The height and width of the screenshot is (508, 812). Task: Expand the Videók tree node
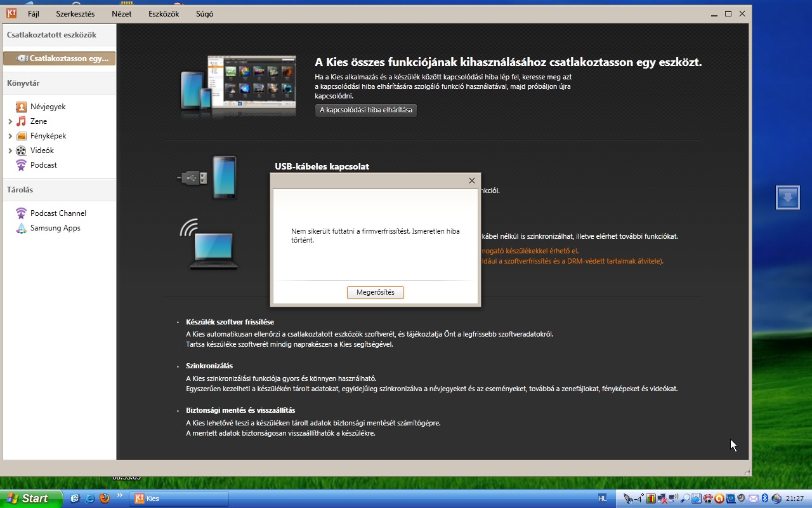tap(10, 150)
